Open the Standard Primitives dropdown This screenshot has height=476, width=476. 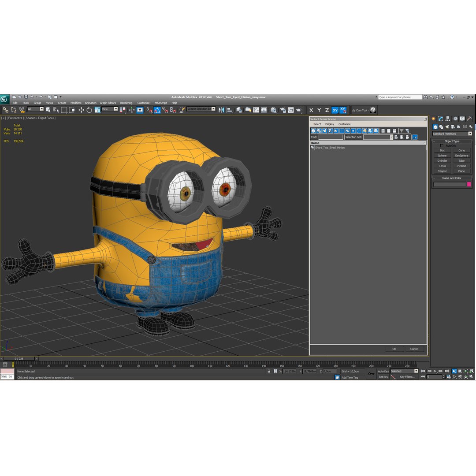click(452, 134)
